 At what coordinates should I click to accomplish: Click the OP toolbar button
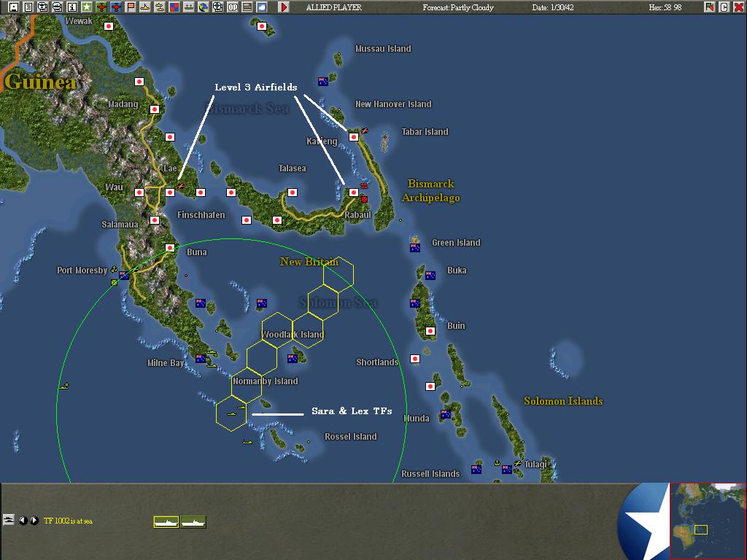point(233,7)
